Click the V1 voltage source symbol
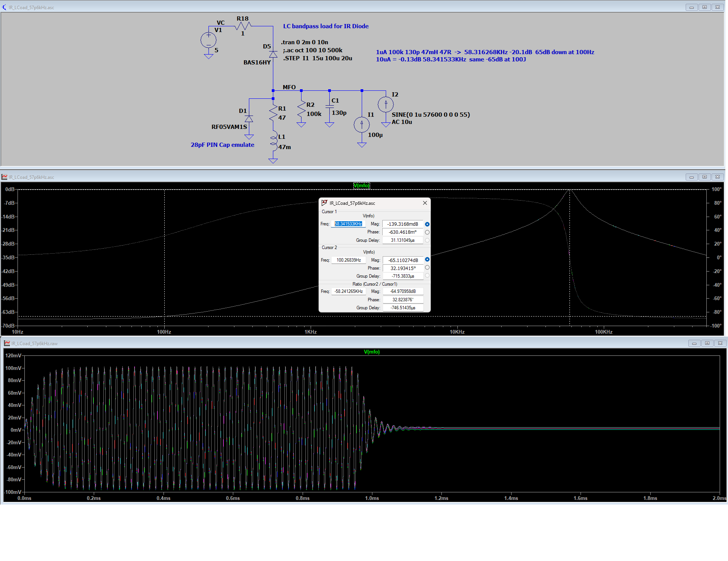The height and width of the screenshot is (561, 728). tap(208, 40)
